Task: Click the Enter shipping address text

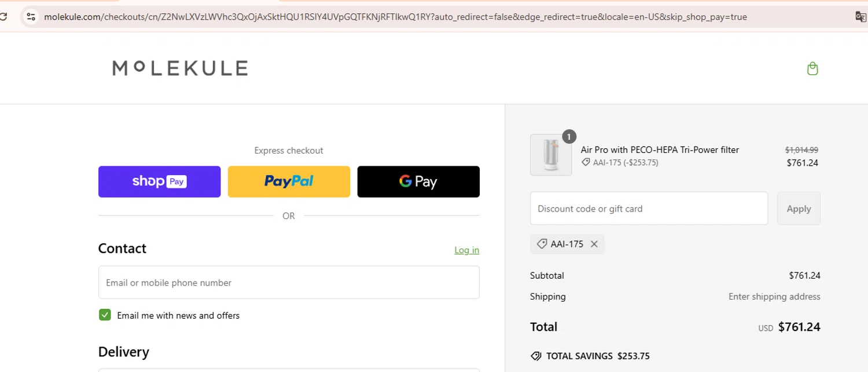Action: point(774,296)
